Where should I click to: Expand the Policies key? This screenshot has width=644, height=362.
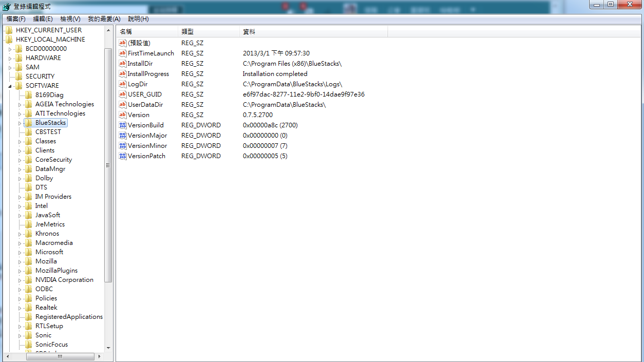(x=20, y=298)
